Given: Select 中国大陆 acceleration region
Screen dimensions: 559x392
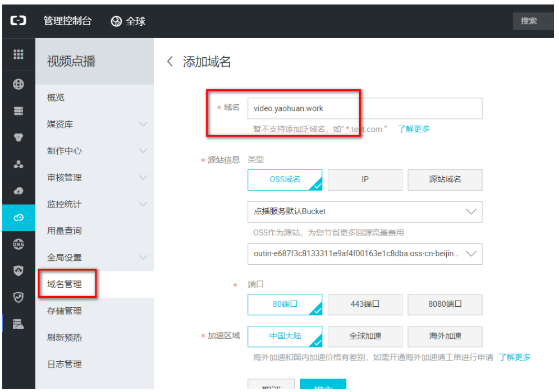Looking at the screenshot, I should pyautogui.click(x=285, y=336).
